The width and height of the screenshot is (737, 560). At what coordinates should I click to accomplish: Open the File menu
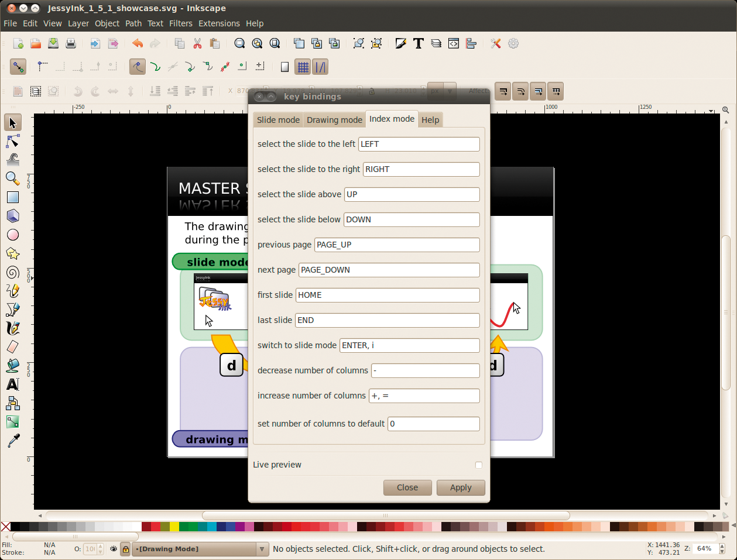point(11,23)
